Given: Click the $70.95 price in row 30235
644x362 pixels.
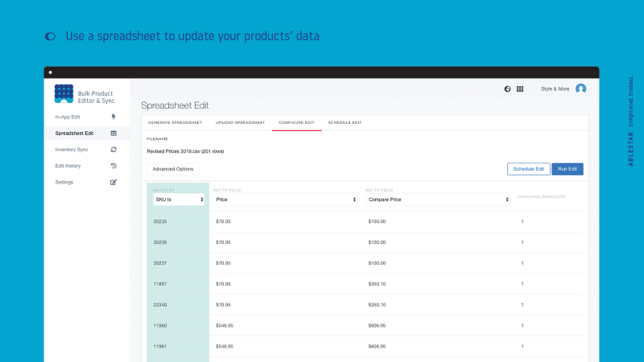Looking at the screenshot, I should (x=223, y=222).
